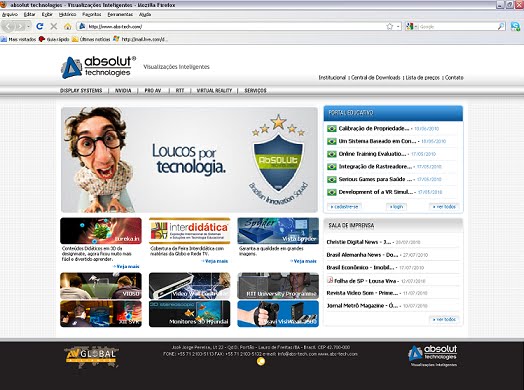524x390 pixels.
Task: Open the RTT University Programme thumbnail
Action: (x=278, y=286)
